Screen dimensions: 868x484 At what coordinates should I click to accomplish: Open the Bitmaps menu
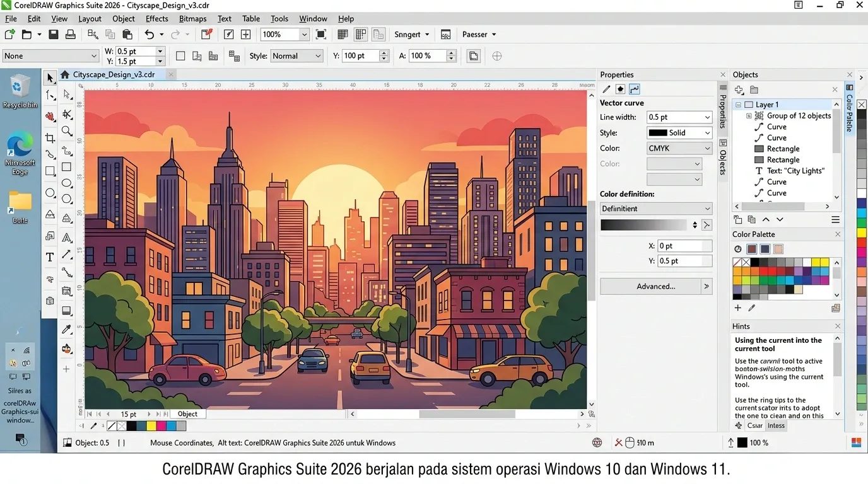pyautogui.click(x=192, y=18)
